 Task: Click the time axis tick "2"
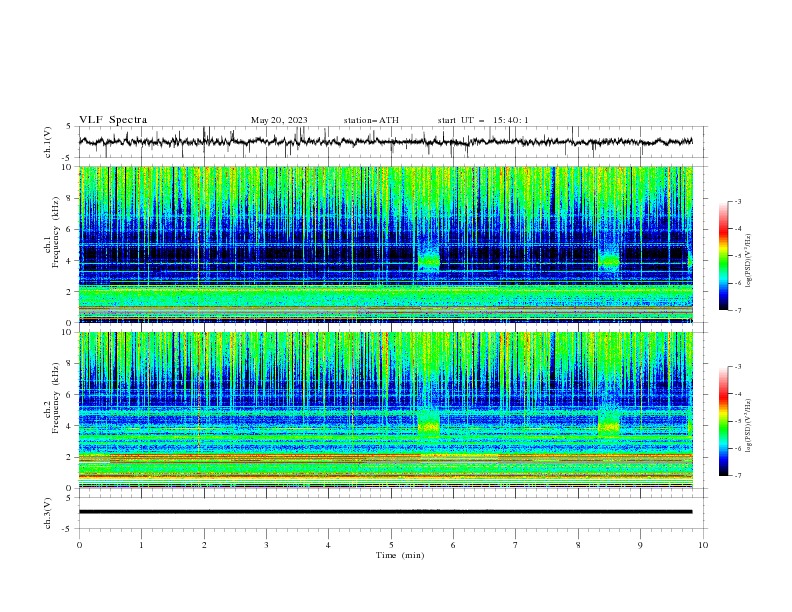tap(204, 545)
